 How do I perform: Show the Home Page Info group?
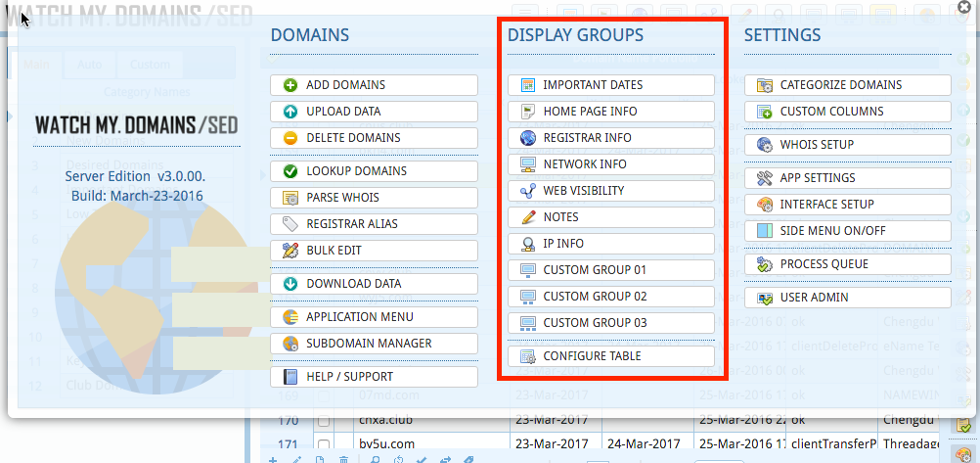610,112
